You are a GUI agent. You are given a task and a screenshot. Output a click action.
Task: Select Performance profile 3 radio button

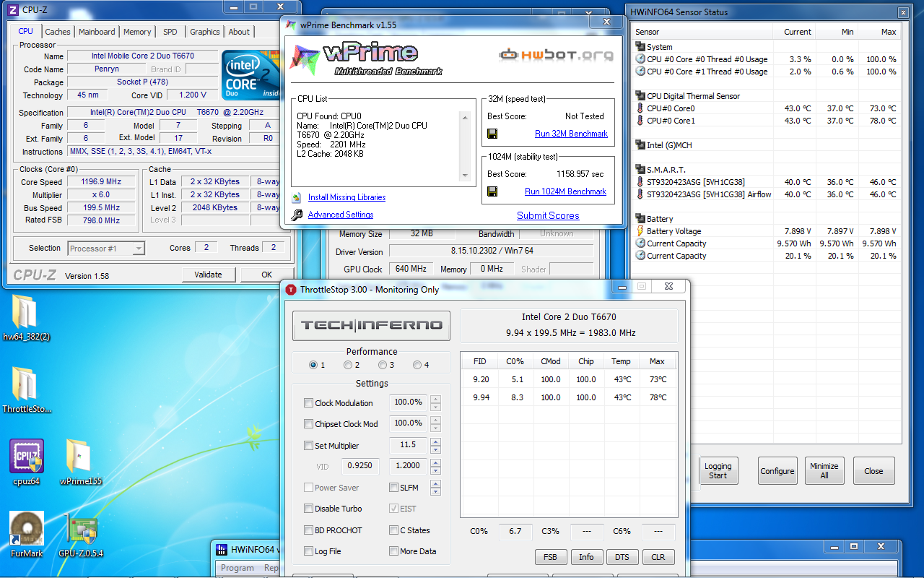(x=383, y=365)
